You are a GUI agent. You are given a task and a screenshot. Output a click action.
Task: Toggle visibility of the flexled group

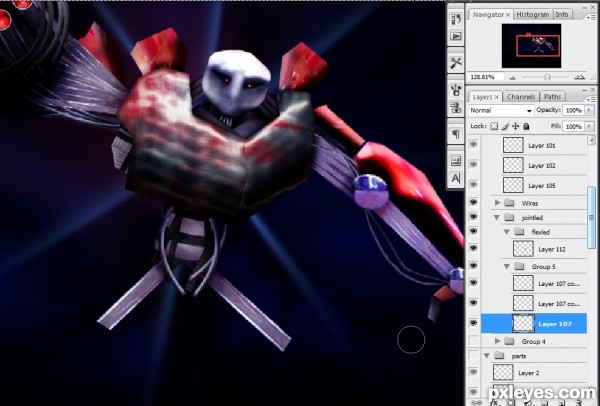tap(473, 232)
